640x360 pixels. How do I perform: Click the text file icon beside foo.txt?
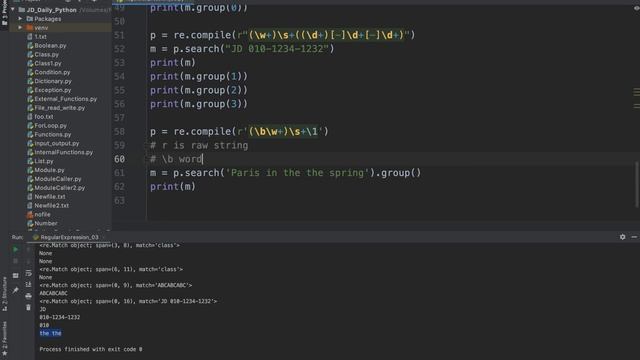30,117
